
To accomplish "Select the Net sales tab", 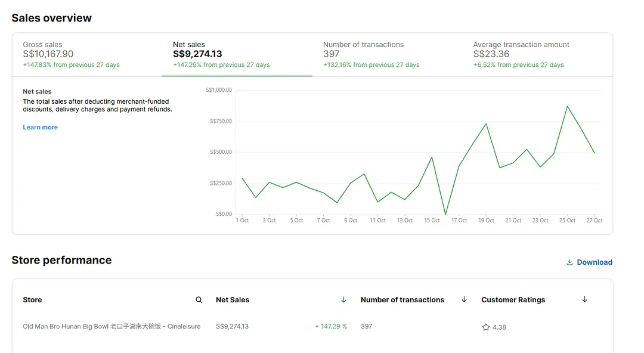I will coord(237,54).
